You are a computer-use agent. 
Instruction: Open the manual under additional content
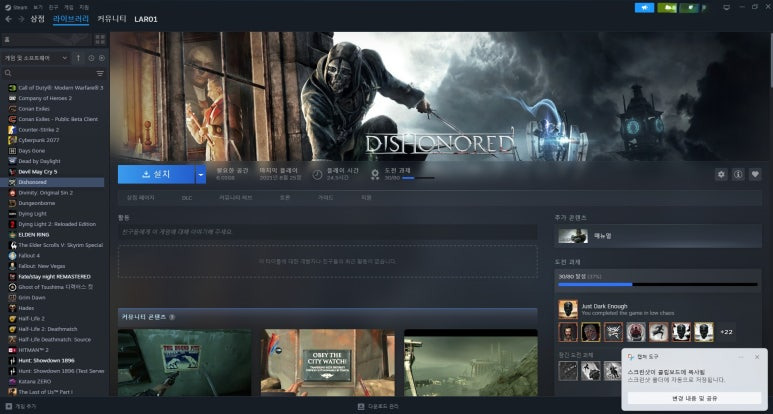(x=658, y=236)
